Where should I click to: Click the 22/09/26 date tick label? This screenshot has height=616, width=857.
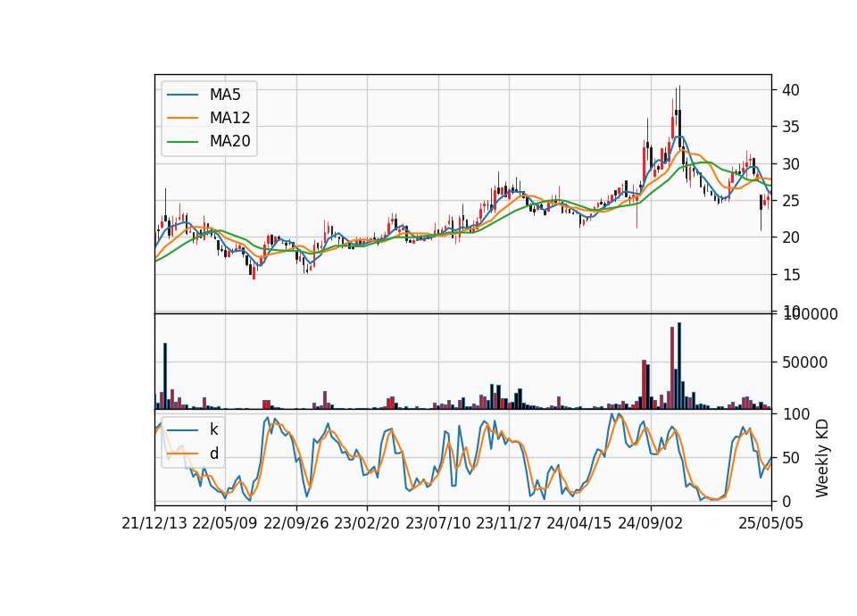[x=296, y=523]
